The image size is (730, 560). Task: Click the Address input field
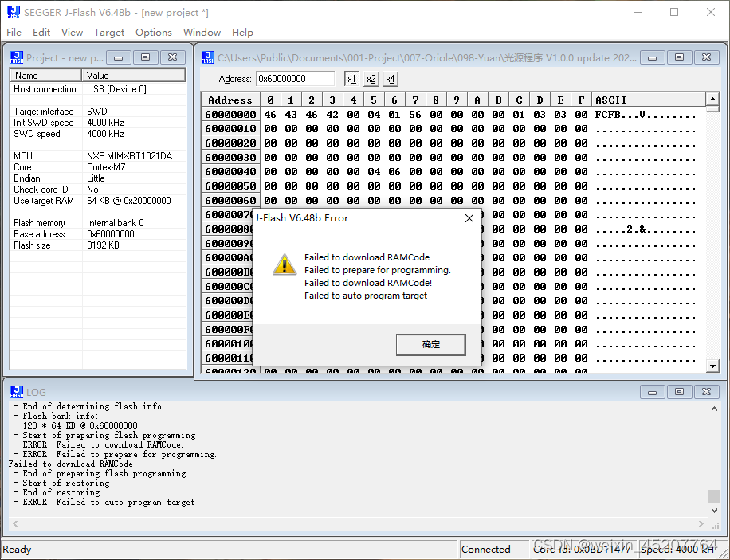point(295,79)
